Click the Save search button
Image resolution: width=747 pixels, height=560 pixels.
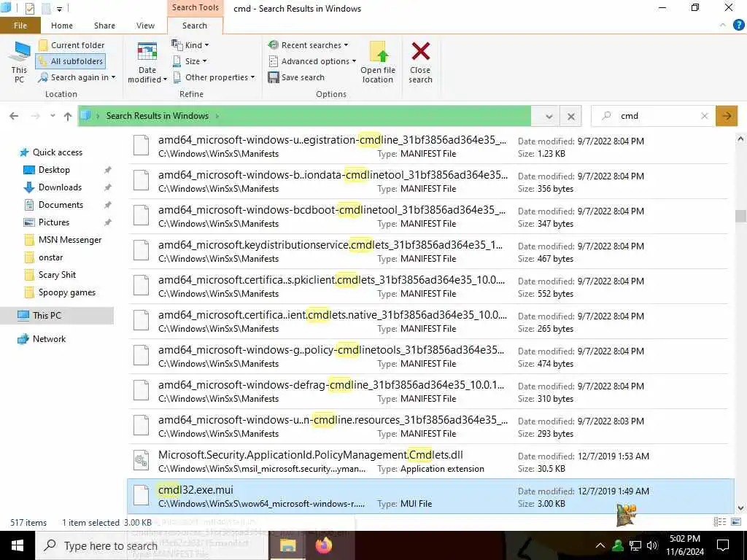point(296,77)
